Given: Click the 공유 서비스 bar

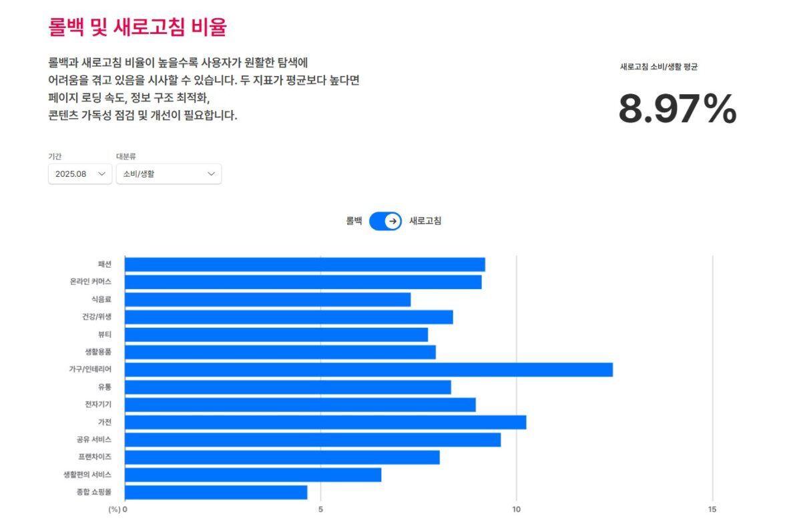Looking at the screenshot, I should (x=312, y=440).
